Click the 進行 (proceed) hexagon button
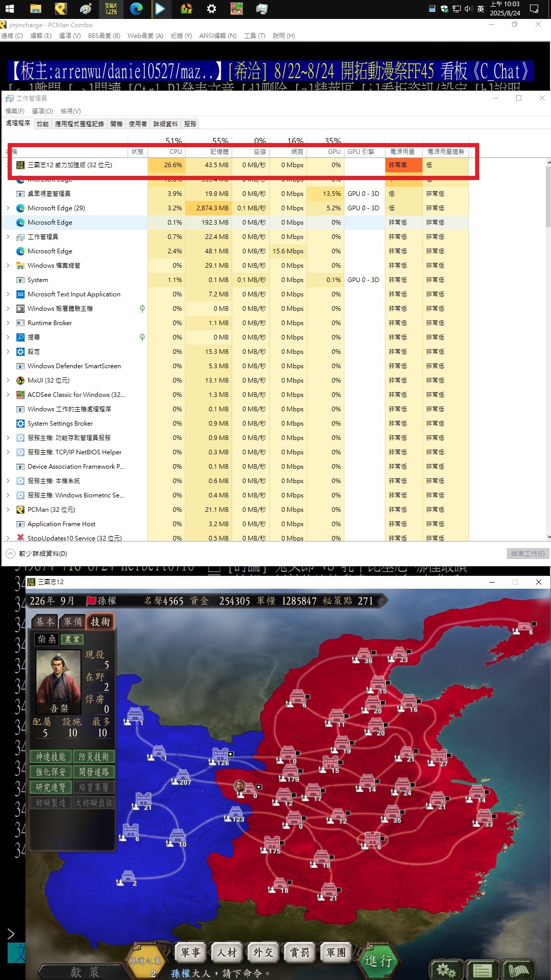Image resolution: width=551 pixels, height=980 pixels. pos(378,960)
